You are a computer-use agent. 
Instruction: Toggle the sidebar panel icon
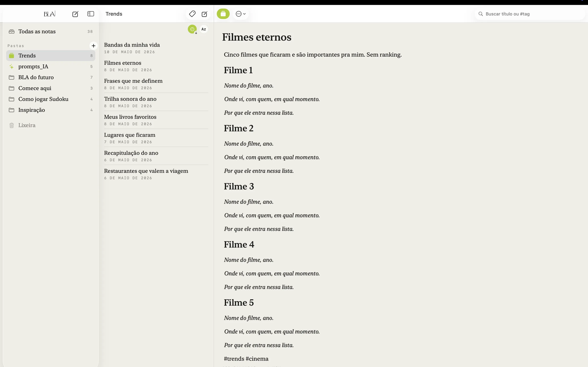click(x=91, y=14)
